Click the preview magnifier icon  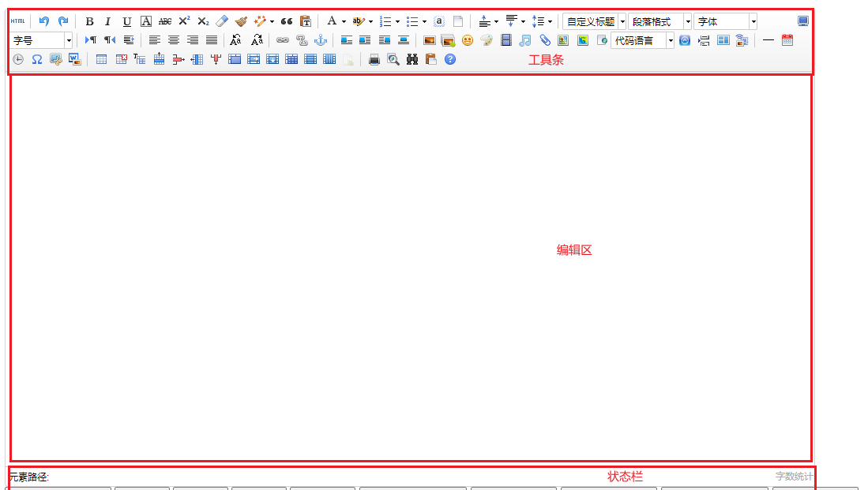click(393, 59)
